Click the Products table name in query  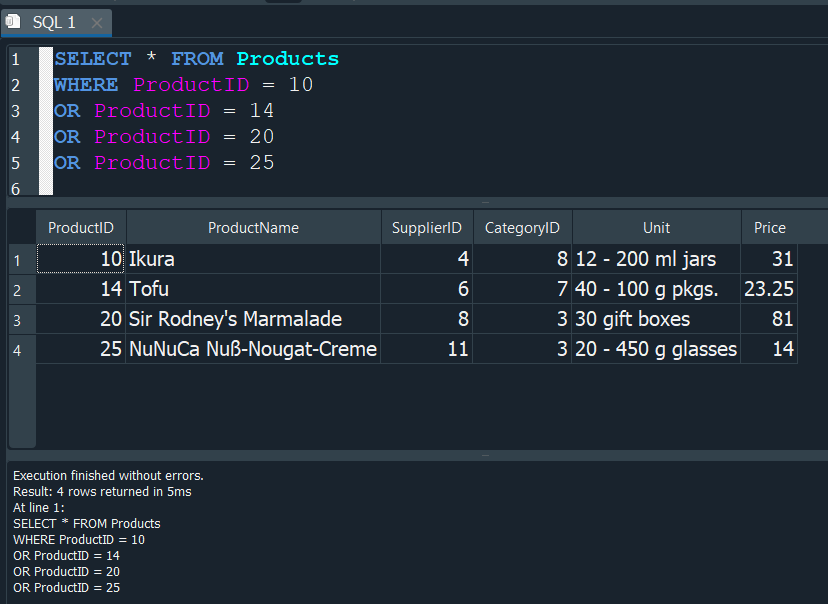coord(287,59)
